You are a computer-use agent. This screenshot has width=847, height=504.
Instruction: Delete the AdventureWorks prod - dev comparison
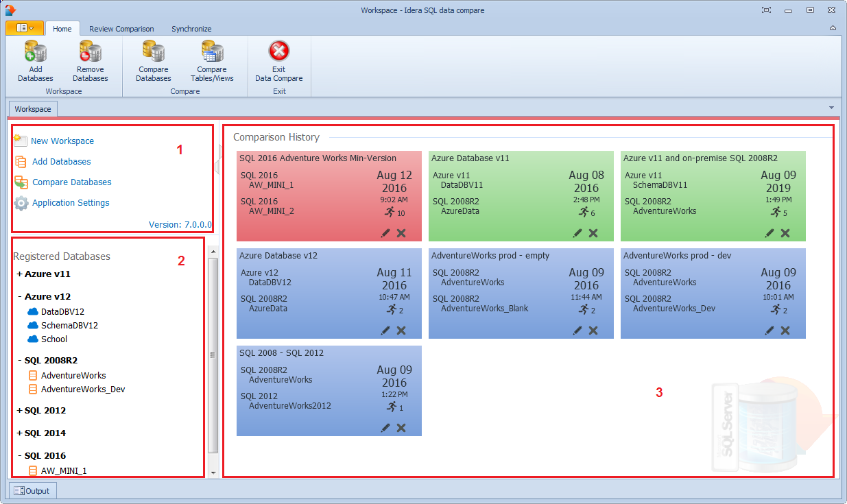click(785, 331)
